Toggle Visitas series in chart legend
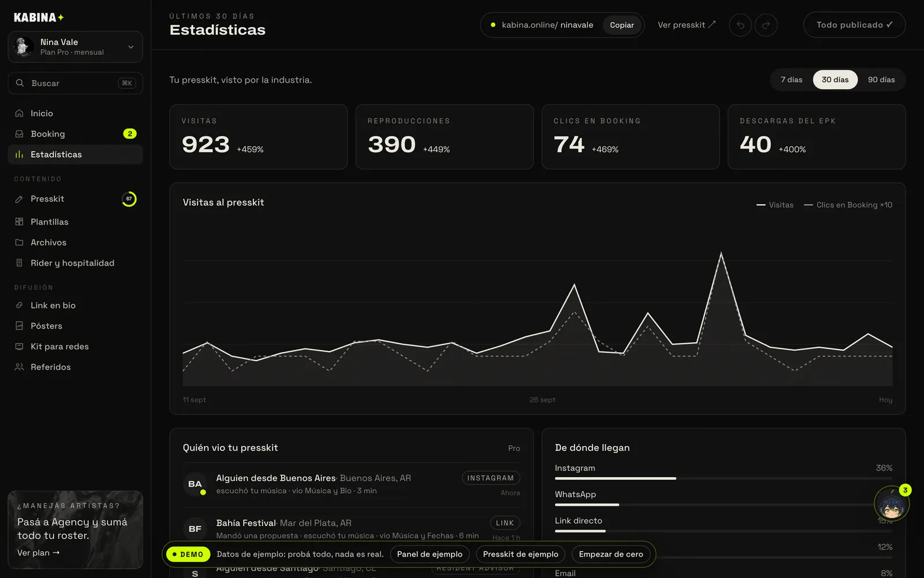The height and width of the screenshot is (578, 924). (775, 205)
